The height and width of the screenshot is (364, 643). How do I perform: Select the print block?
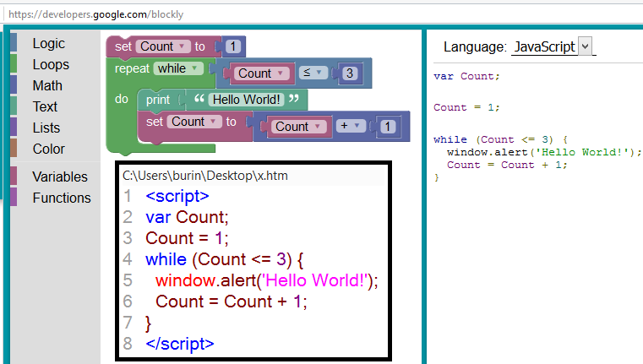coord(158,100)
